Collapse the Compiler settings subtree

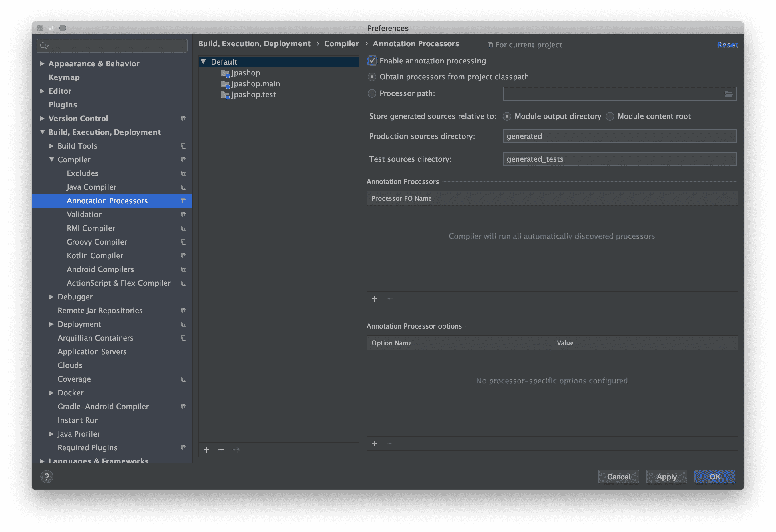(x=51, y=159)
